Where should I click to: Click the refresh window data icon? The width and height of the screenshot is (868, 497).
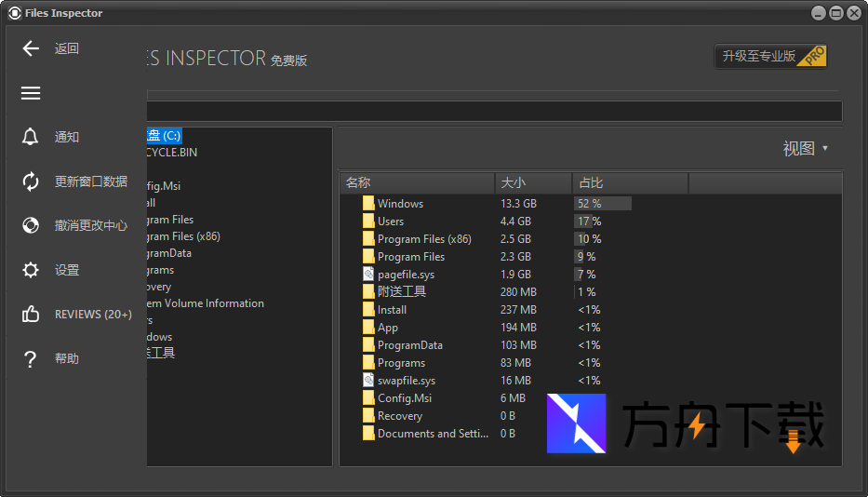pos(31,181)
